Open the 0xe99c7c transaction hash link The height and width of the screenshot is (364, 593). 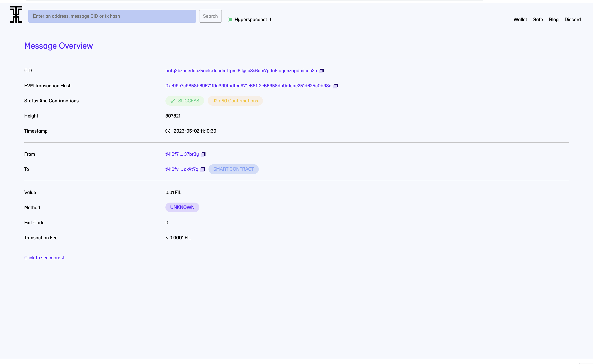click(248, 86)
